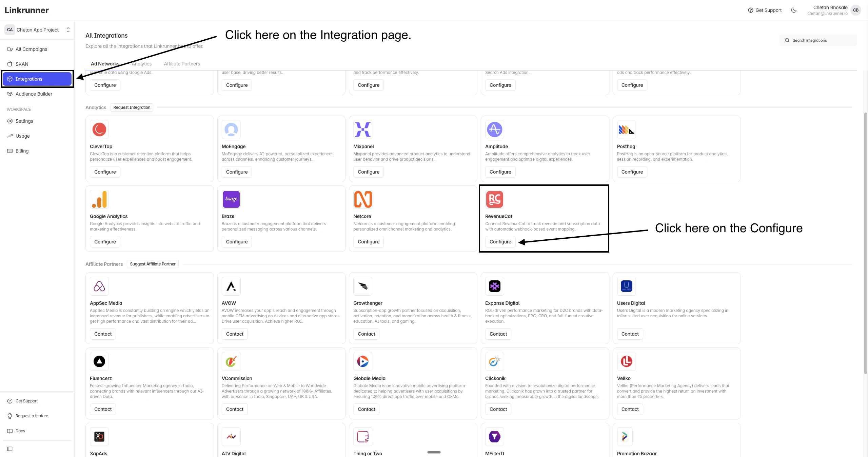Click the Docs icon in the sidebar
The height and width of the screenshot is (457, 868).
pos(10,431)
